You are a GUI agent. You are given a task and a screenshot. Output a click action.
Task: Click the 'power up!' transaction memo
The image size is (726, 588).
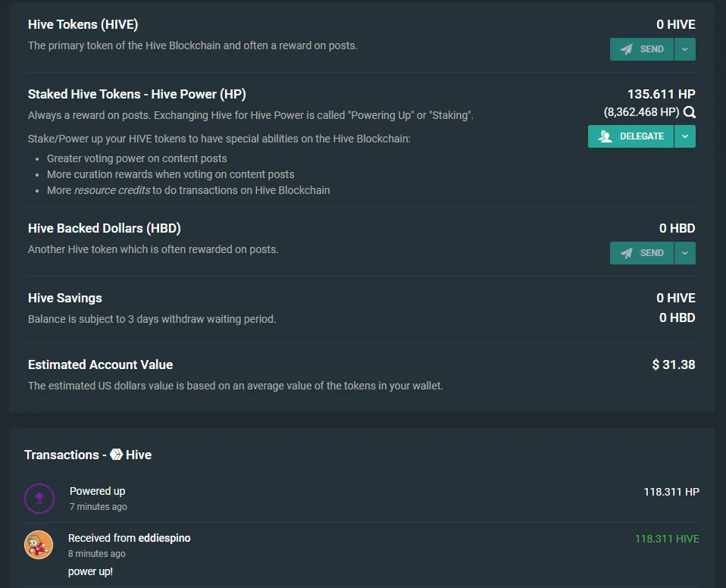tap(90, 571)
